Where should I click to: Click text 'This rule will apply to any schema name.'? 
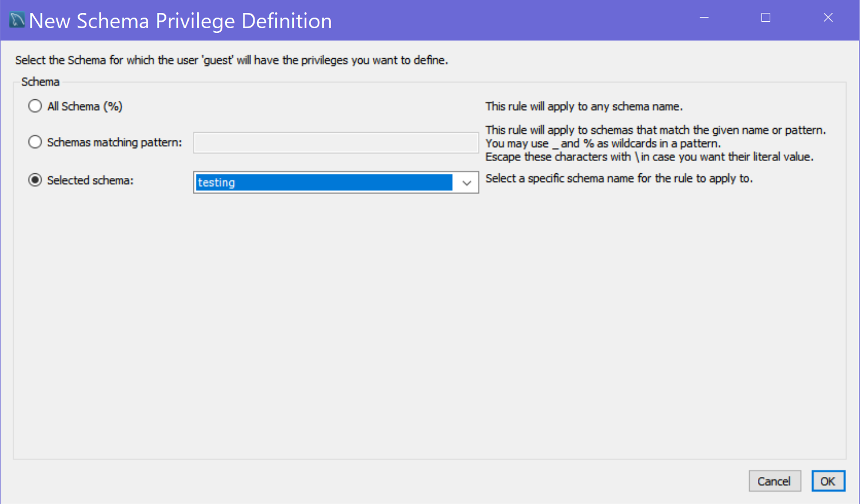coord(584,106)
